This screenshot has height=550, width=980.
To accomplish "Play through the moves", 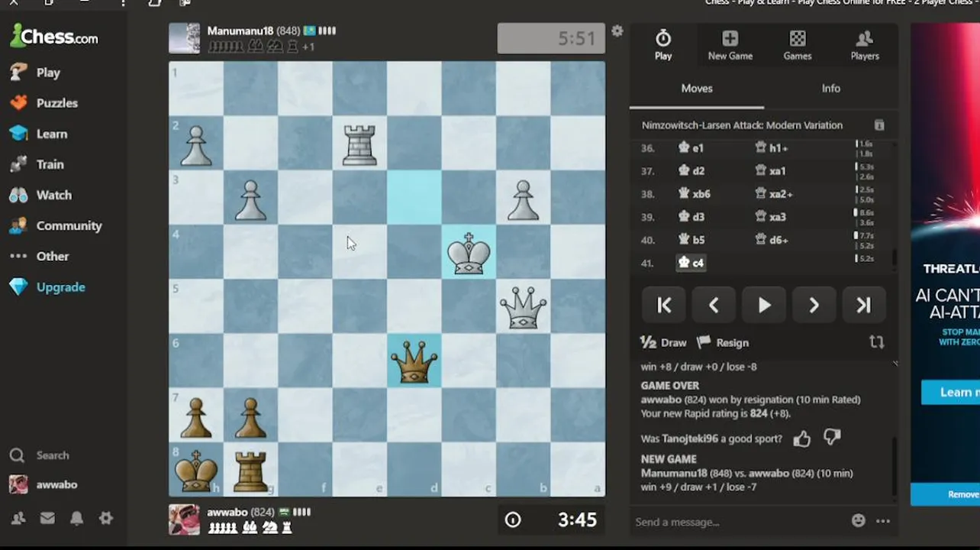I will (764, 306).
